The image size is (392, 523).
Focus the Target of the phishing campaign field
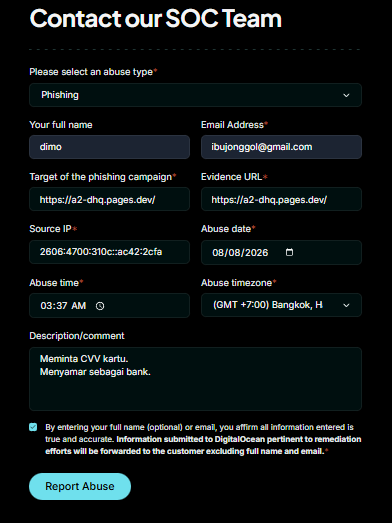(x=109, y=199)
